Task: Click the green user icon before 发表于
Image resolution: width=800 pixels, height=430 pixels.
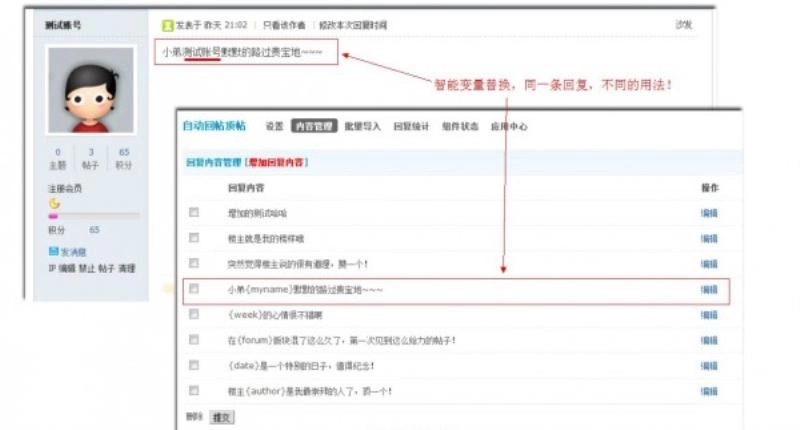Action: 167,25
